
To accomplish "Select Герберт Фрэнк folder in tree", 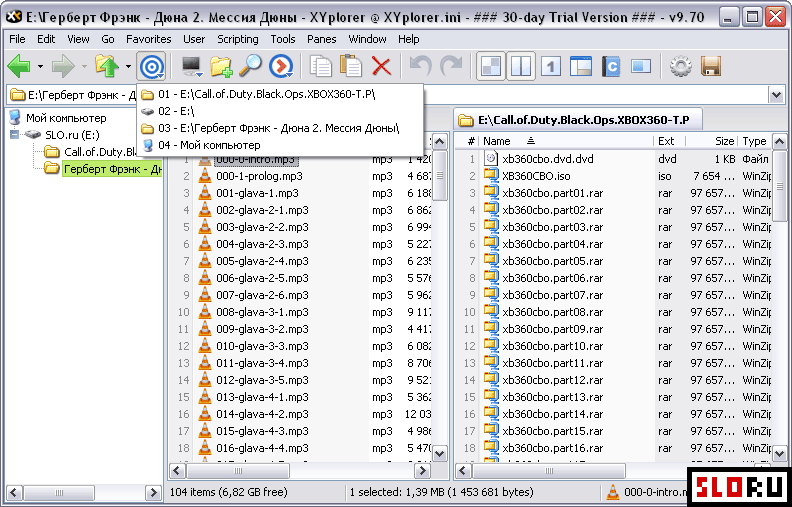I will [x=112, y=169].
